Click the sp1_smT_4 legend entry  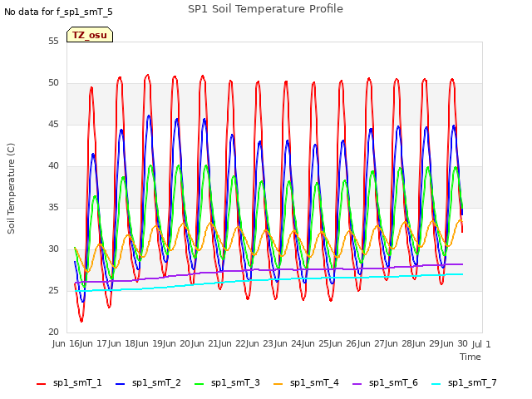(306, 383)
